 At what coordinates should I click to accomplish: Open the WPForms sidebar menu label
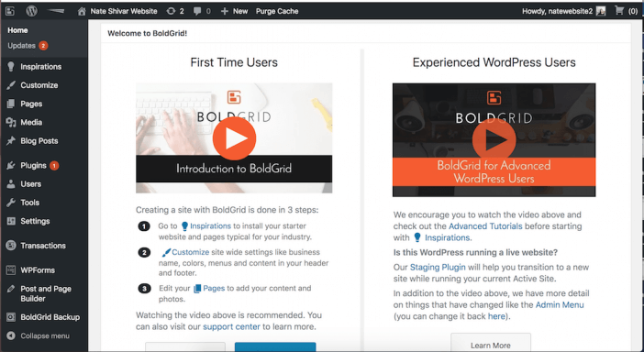tap(38, 269)
